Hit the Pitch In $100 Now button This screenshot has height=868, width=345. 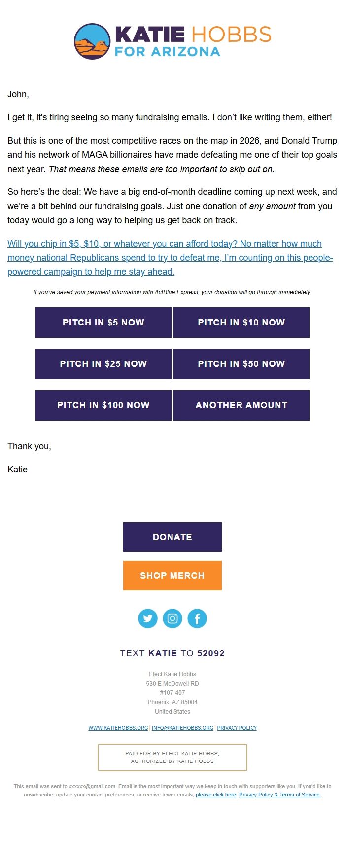click(x=103, y=405)
